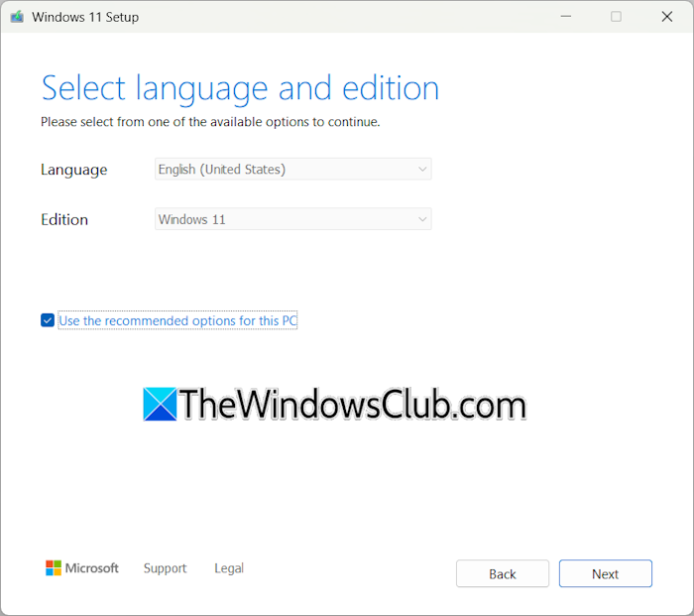The width and height of the screenshot is (694, 616).
Task: Minimize the Windows 11 Setup window
Action: point(566,17)
